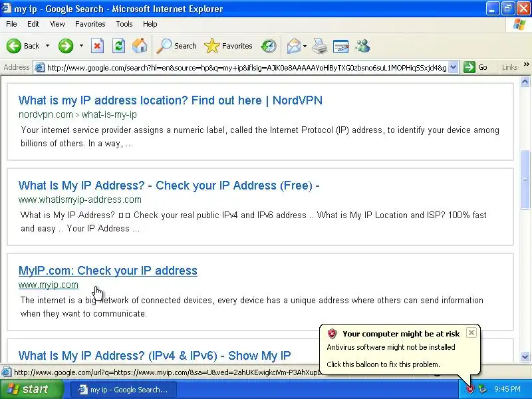Click inside the address URL field

[x=246, y=68]
